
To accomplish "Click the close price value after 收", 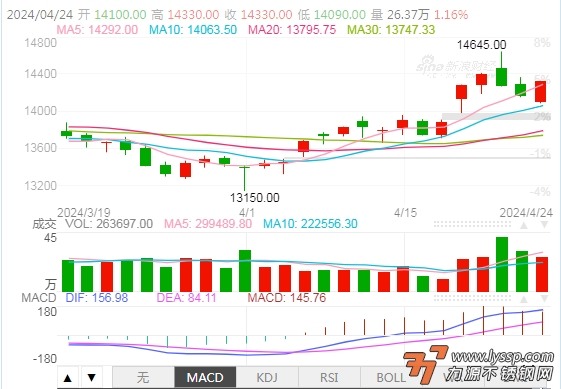I will [x=266, y=15].
